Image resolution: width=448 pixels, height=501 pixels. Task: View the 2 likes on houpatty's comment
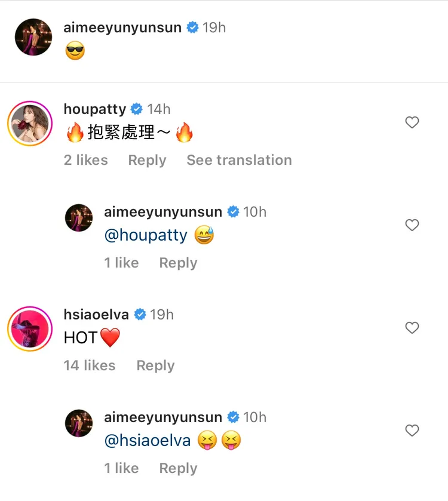coord(86,160)
